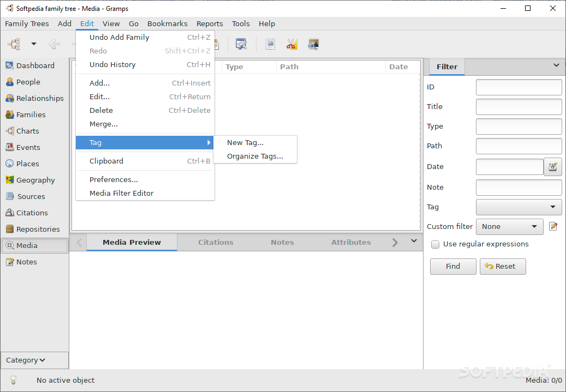Click the Find button

(x=453, y=267)
